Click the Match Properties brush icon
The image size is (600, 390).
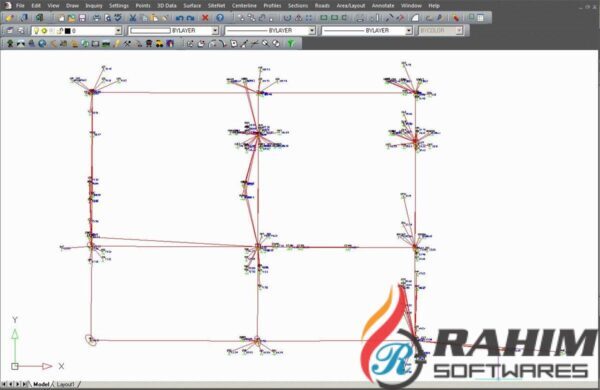point(165,18)
